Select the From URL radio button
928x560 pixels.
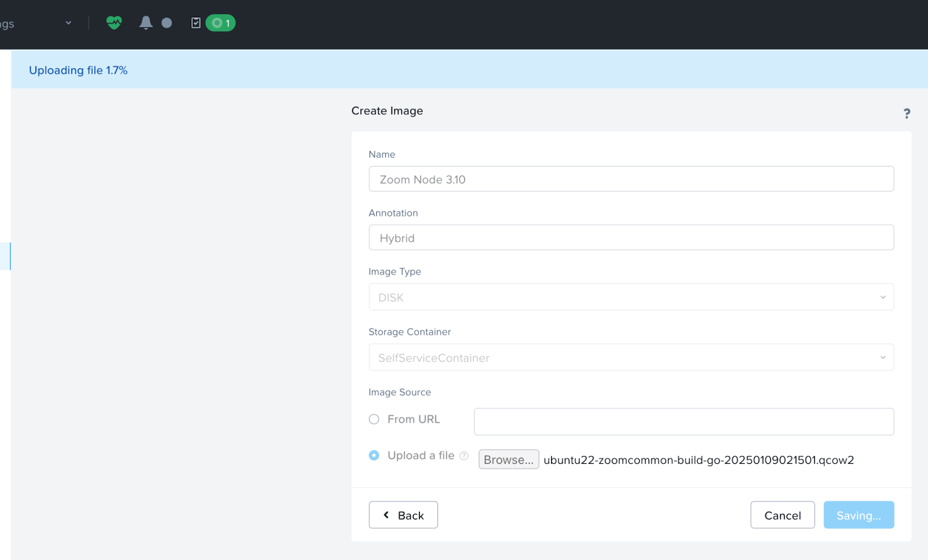coord(374,419)
